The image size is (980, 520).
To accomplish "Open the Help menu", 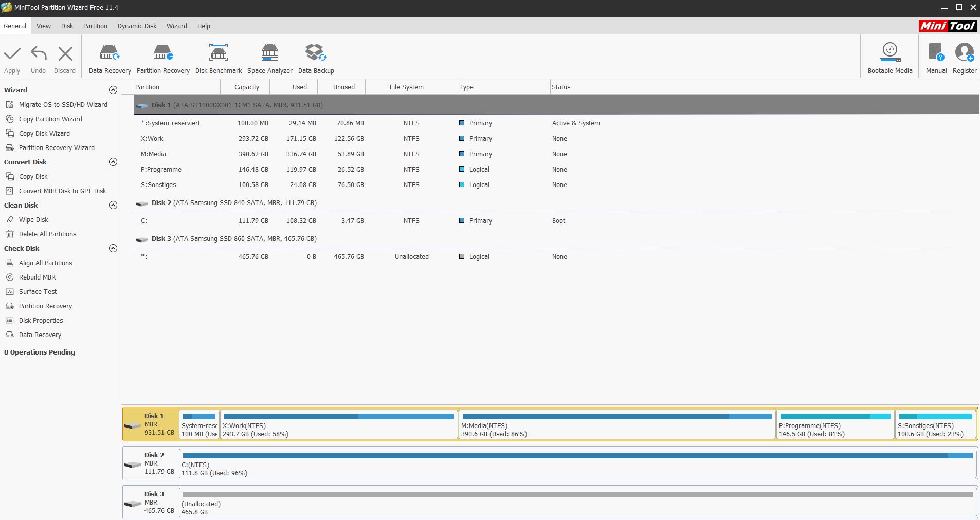I will point(204,26).
